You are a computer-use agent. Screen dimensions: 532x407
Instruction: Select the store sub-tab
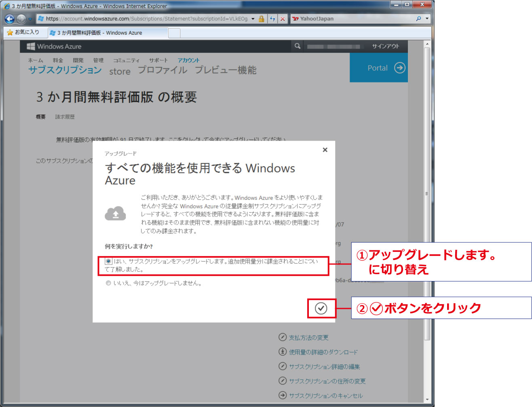tap(120, 71)
